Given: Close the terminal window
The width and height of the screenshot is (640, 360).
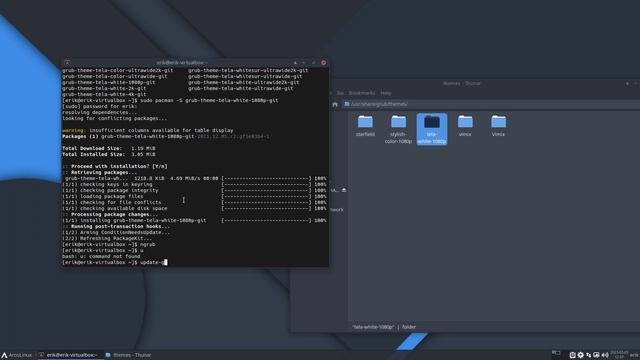Looking at the screenshot, I should pyautogui.click(x=324, y=63).
